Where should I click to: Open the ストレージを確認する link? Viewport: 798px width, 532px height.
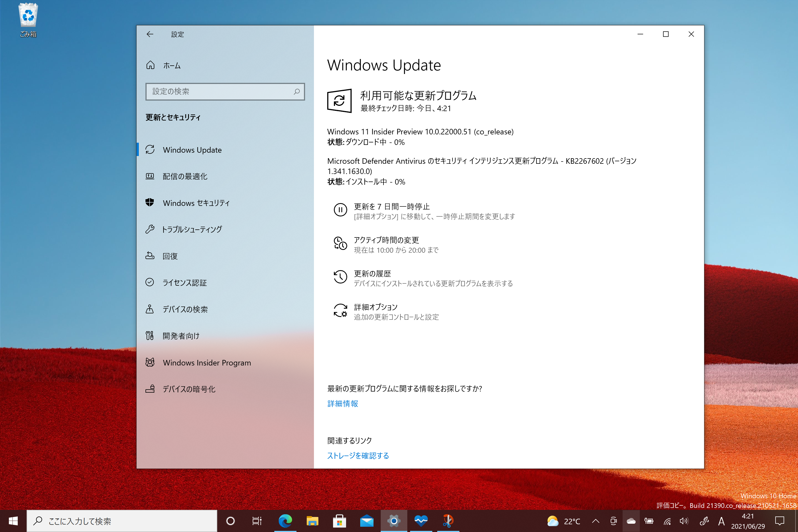click(x=358, y=456)
